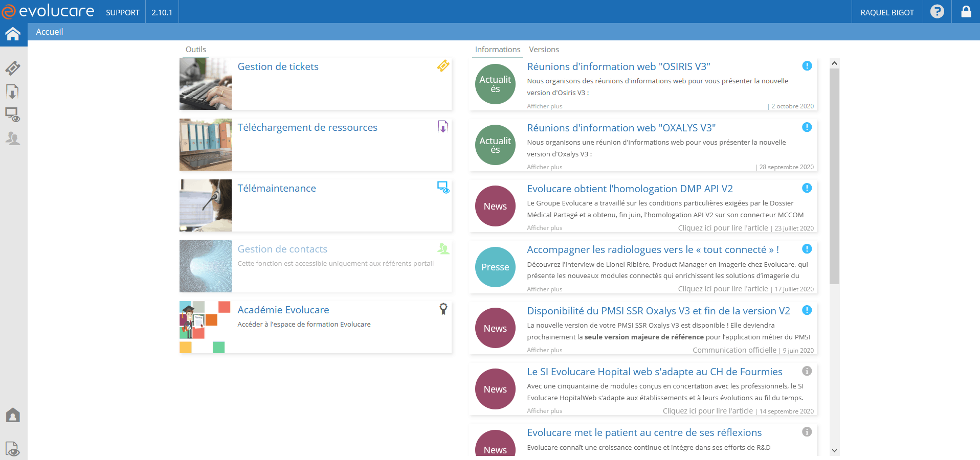Click info icon on CH de Fourmies article
980x460 pixels.
tap(807, 371)
